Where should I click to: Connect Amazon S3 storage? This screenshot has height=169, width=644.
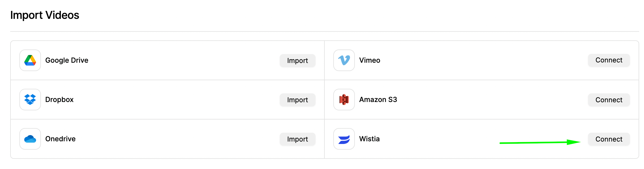click(x=609, y=100)
